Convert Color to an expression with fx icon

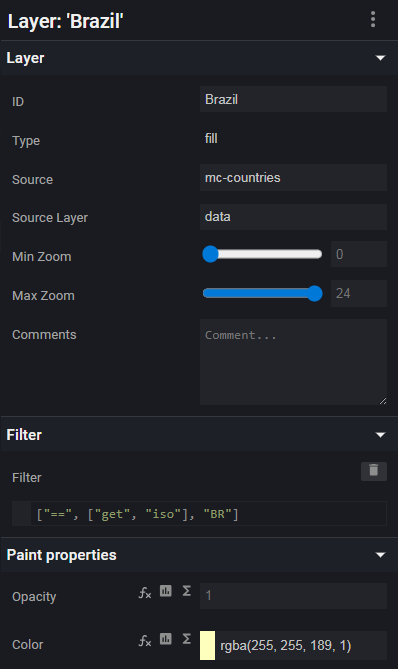145,640
